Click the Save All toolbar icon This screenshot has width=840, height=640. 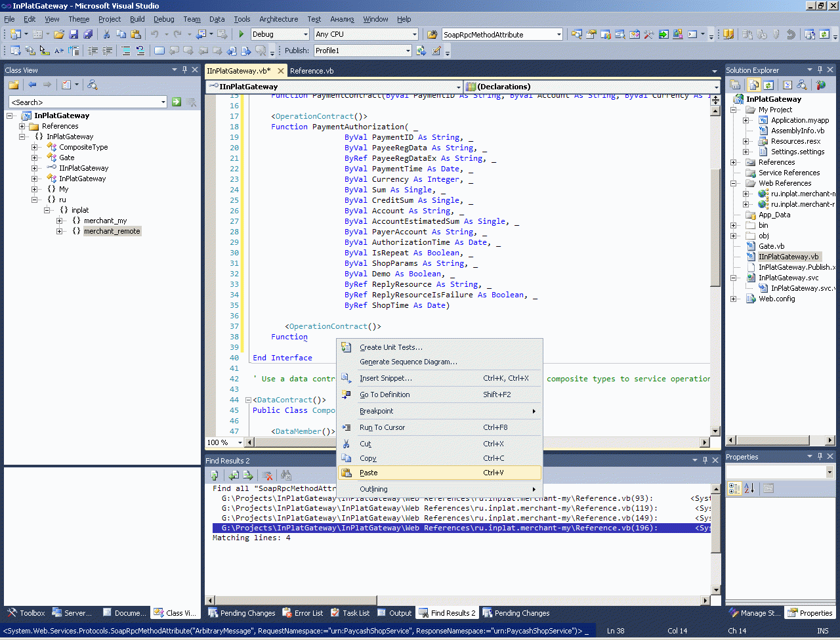[x=87, y=34]
